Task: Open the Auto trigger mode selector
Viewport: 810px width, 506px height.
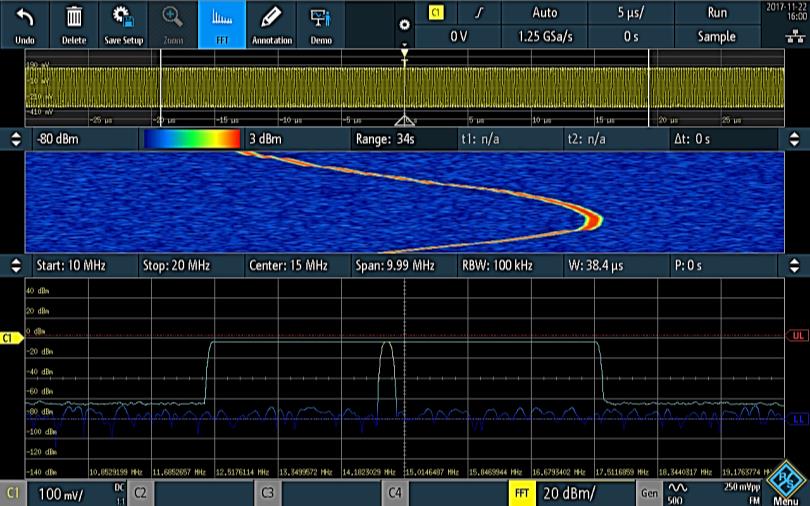Action: [x=545, y=13]
